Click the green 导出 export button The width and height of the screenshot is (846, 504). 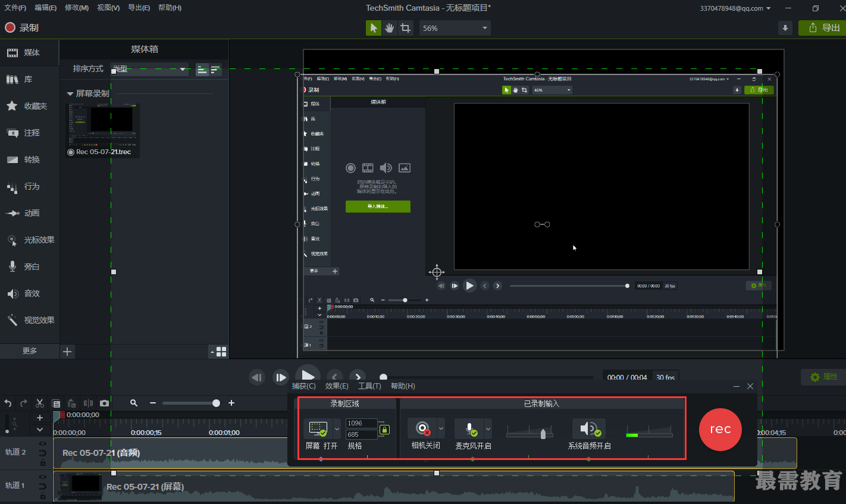(x=822, y=28)
